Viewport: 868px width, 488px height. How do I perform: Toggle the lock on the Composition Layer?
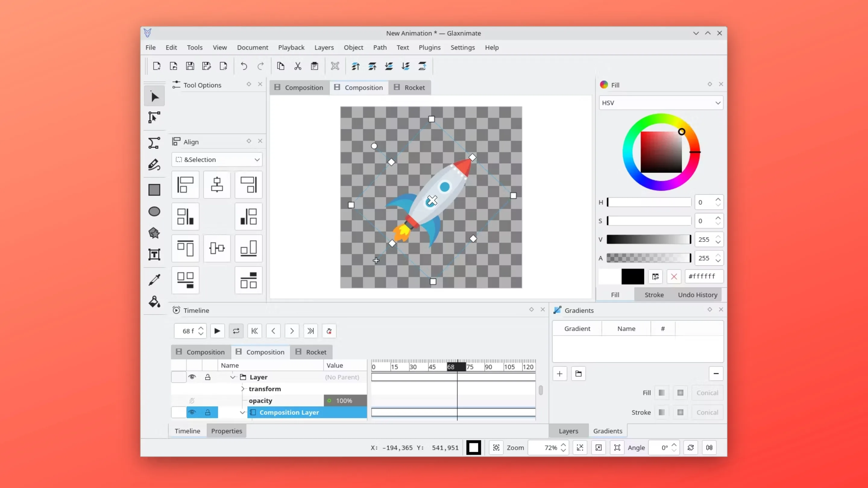[x=208, y=412]
